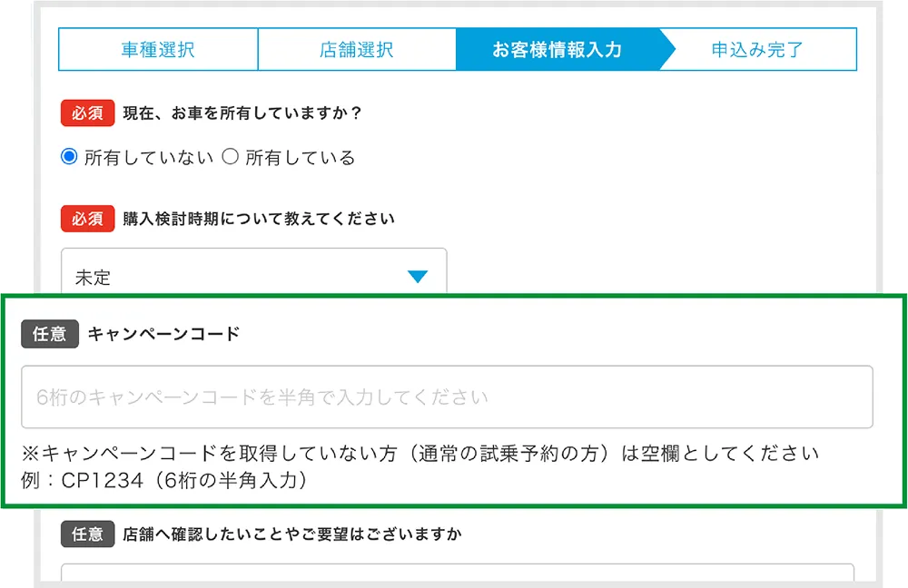The height and width of the screenshot is (588, 908).
Task: Click the gray 任意 badge above the campaign code field
Action: coord(50,335)
